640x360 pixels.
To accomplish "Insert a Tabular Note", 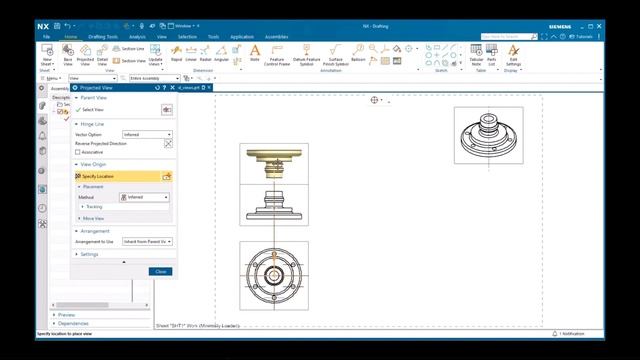I will pos(476,55).
